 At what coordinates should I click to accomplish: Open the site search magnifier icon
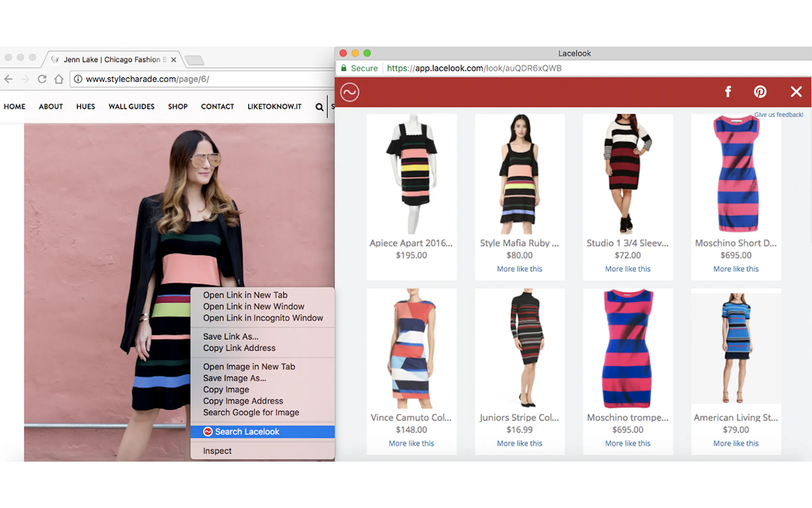[319, 107]
